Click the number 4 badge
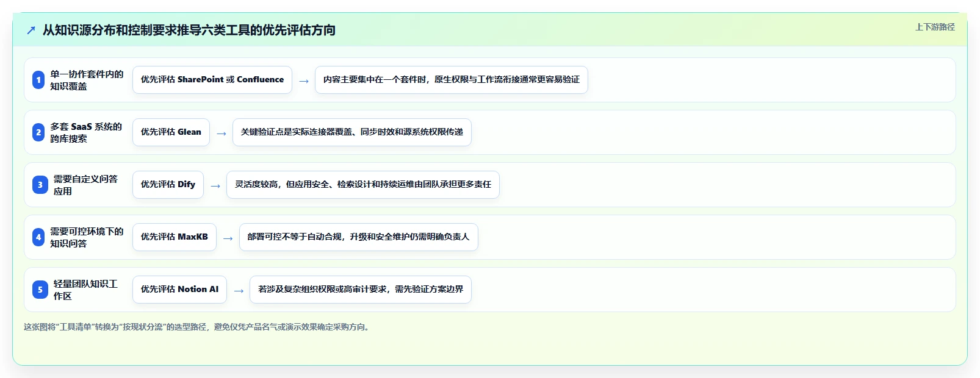 (x=38, y=237)
